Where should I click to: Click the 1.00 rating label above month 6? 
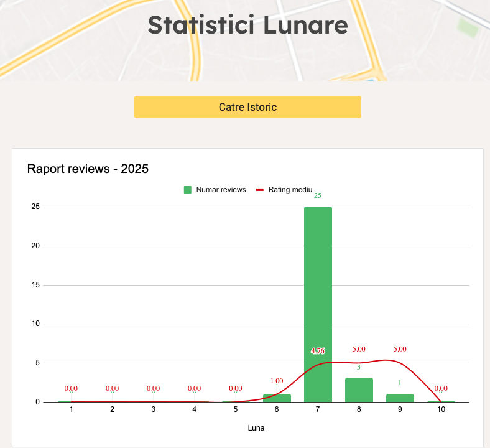(x=277, y=381)
